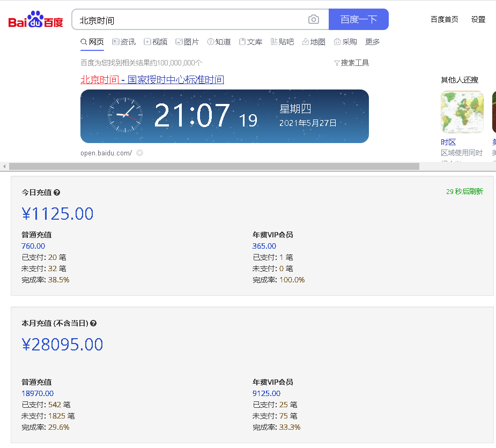Click the horizontal scrollbar thumb
Image resolution: width=496 pixels, height=448 pixels.
coord(214,166)
